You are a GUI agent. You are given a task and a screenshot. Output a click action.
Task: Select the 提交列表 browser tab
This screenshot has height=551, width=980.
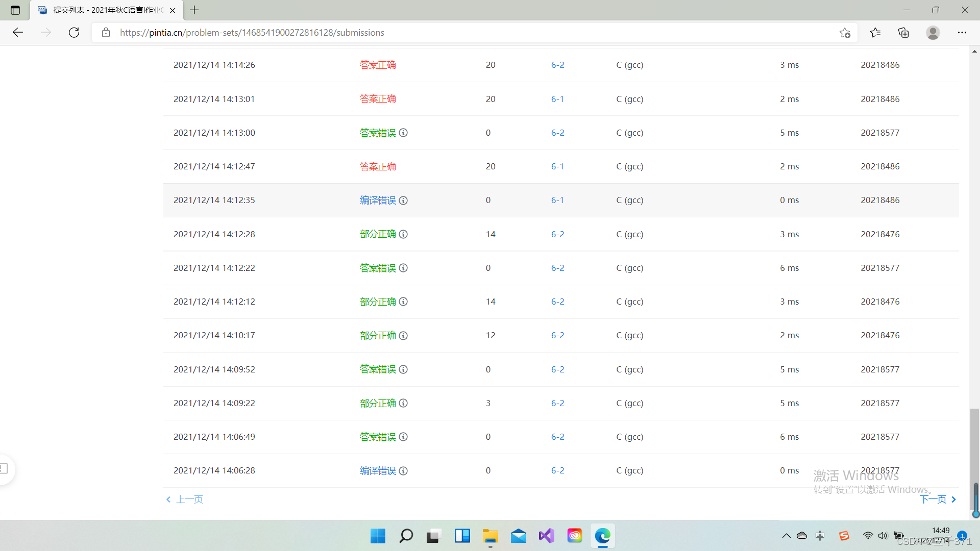pyautogui.click(x=106, y=10)
